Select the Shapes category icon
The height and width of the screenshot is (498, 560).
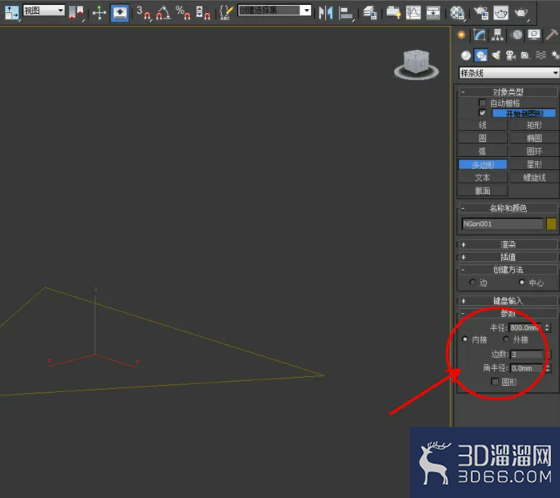(x=481, y=55)
